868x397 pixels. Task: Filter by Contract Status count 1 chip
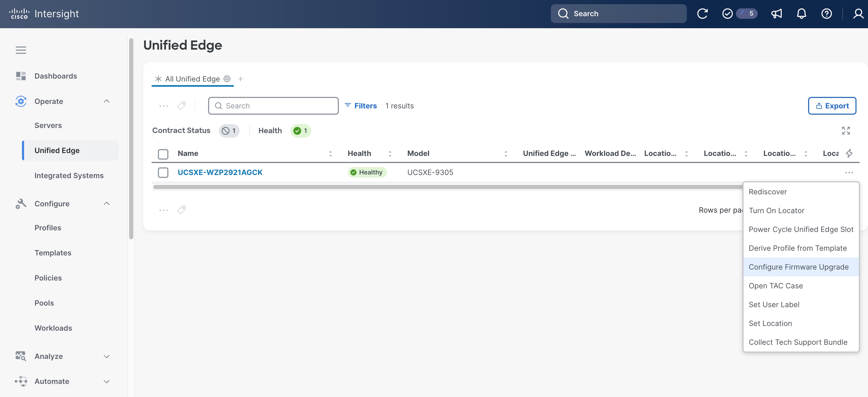(229, 131)
